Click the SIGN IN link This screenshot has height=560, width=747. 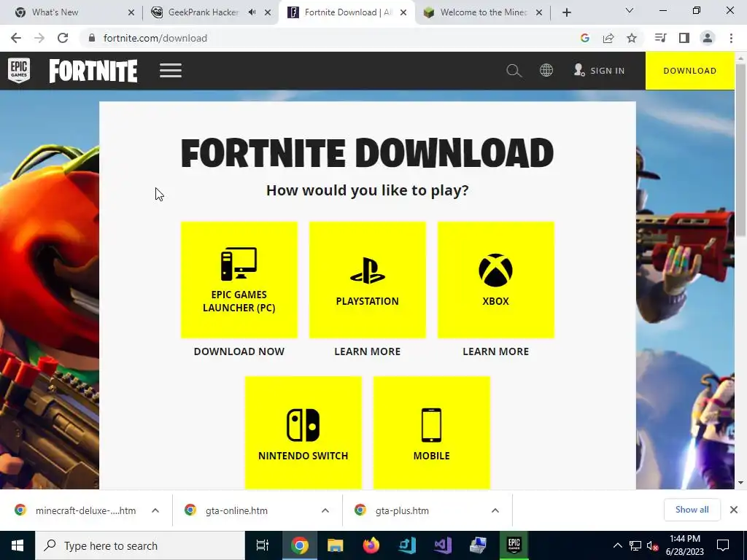(600, 71)
